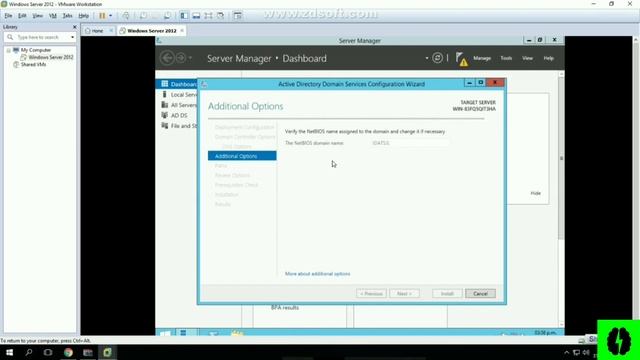Select My Computer in the library

pyautogui.click(x=36, y=50)
